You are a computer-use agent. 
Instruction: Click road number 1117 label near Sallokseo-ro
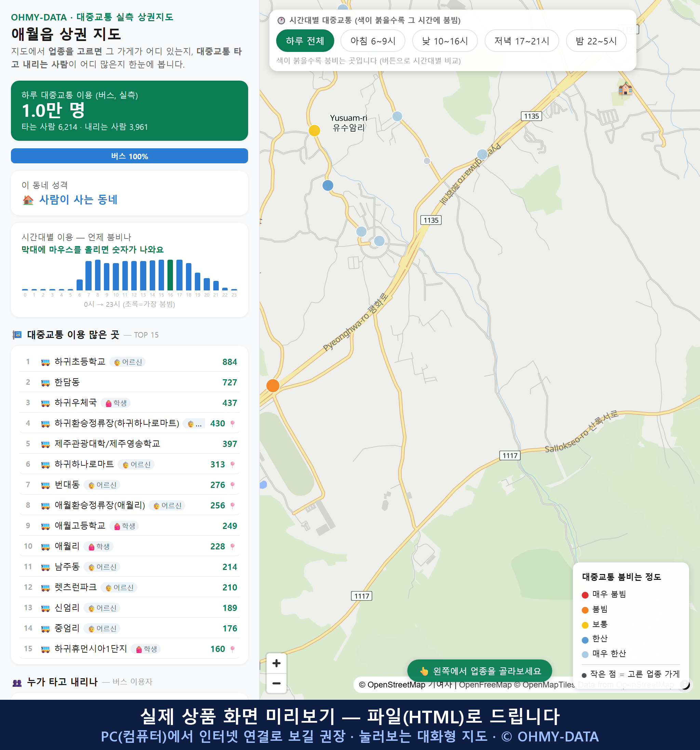(510, 455)
